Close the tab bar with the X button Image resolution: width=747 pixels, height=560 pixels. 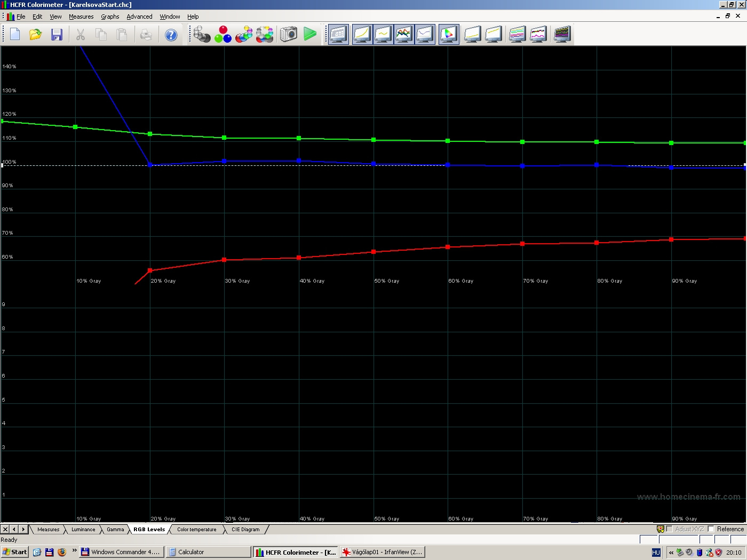[5, 529]
